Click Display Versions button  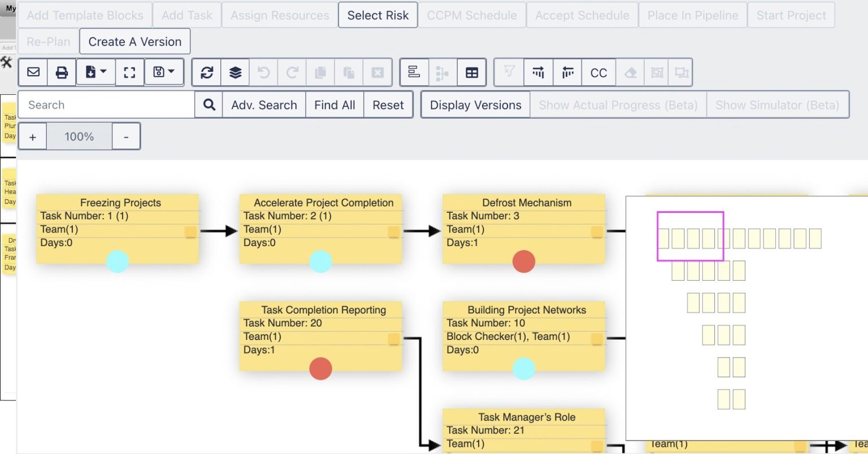(476, 105)
